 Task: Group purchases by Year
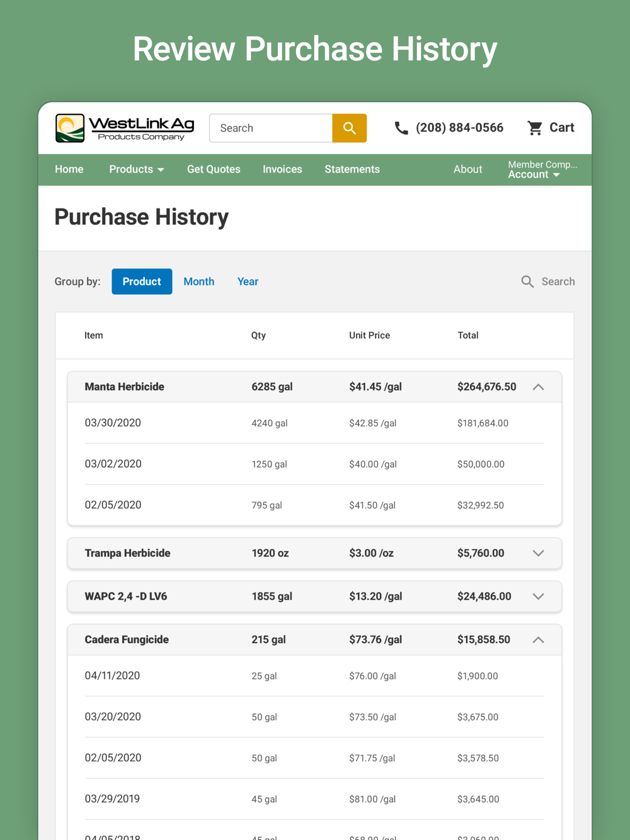tap(248, 281)
